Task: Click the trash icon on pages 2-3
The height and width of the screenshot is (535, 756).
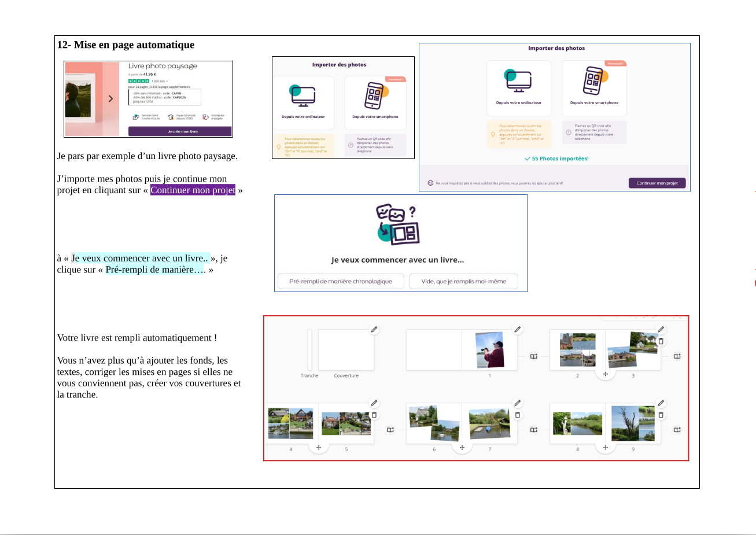Action: pyautogui.click(x=661, y=341)
